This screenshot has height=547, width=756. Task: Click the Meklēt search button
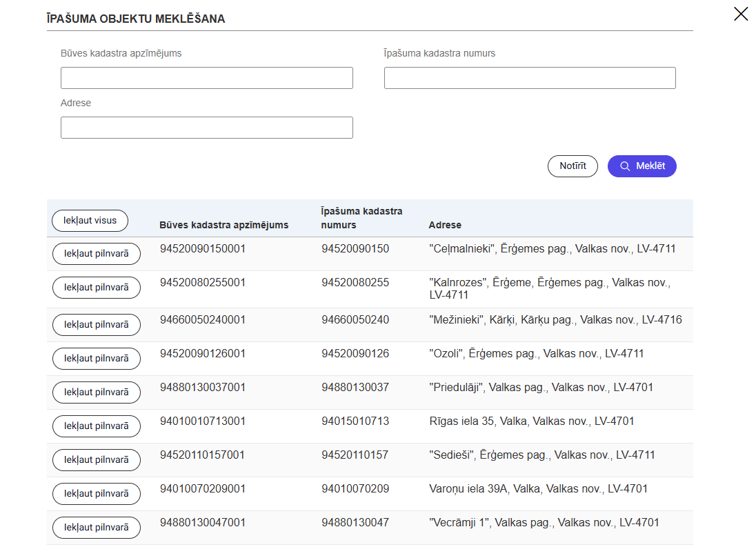(x=641, y=166)
